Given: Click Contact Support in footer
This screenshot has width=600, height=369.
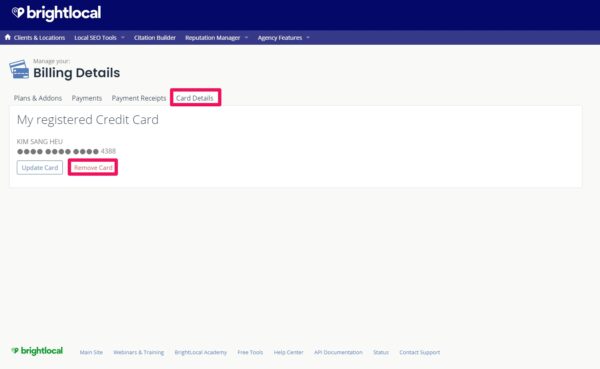Looking at the screenshot, I should 420,352.
